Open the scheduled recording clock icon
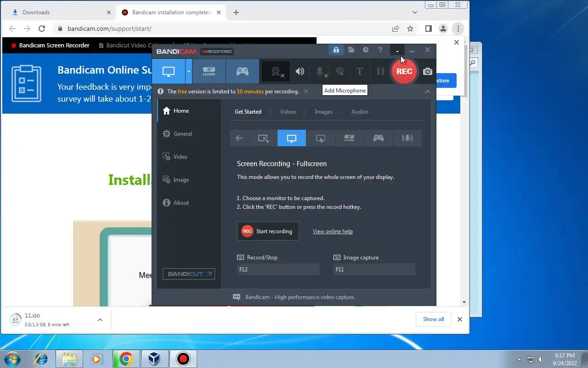The height and width of the screenshot is (368, 588). (366, 50)
